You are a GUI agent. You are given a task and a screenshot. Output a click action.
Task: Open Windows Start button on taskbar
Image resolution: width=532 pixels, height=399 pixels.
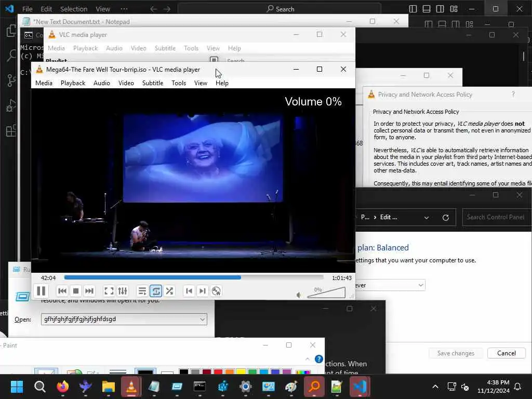17,387
